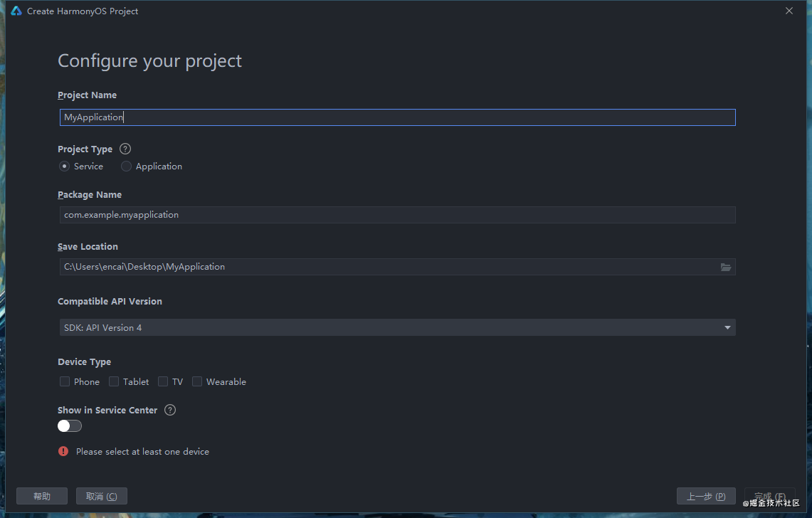The width and height of the screenshot is (812, 518).
Task: Click the 'Please select at least one device' message
Action: click(x=142, y=452)
